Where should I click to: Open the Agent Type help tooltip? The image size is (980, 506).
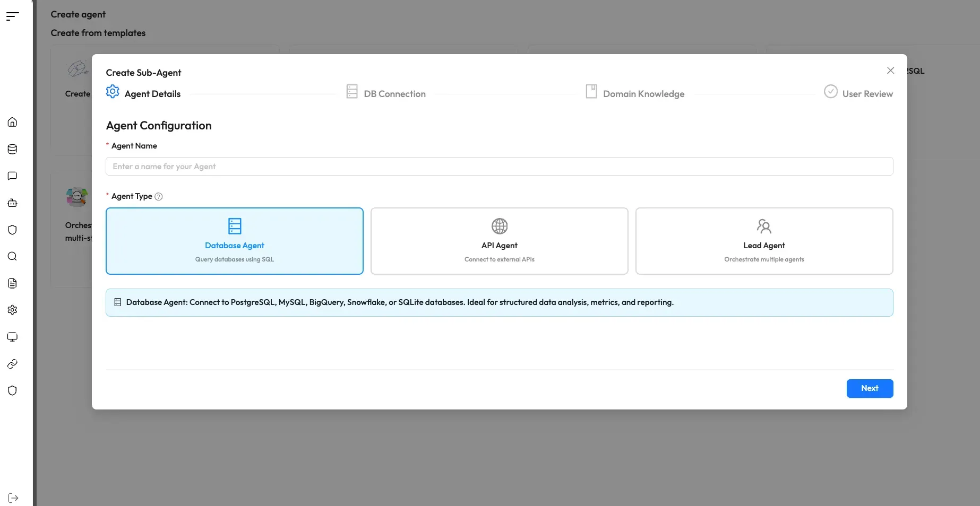pos(158,196)
